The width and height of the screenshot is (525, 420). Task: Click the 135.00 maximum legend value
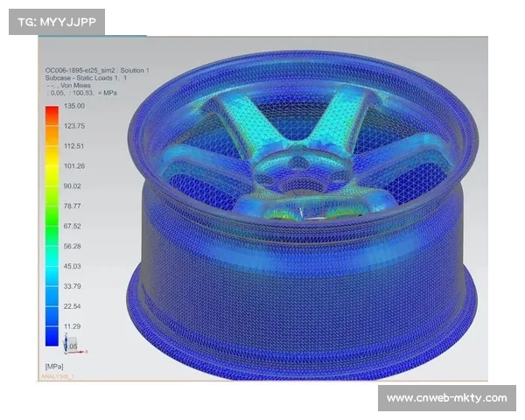(x=74, y=106)
